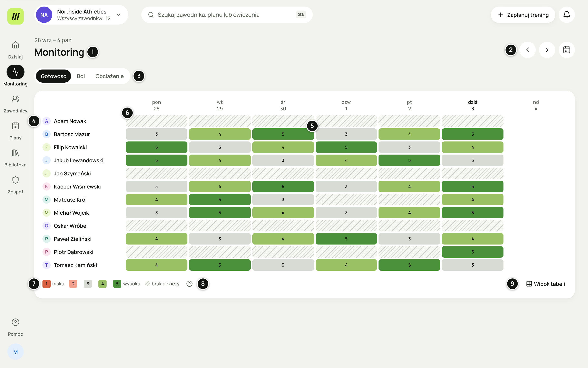Viewport: 588px width, 368px height.
Task: Go to Zawodnicy in the sidebar
Action: click(x=15, y=104)
